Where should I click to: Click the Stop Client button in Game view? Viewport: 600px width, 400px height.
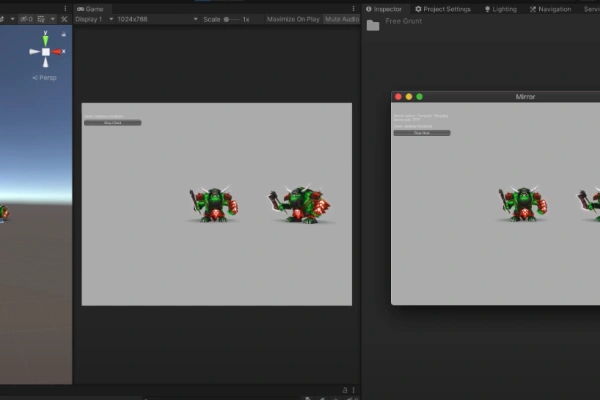point(112,123)
